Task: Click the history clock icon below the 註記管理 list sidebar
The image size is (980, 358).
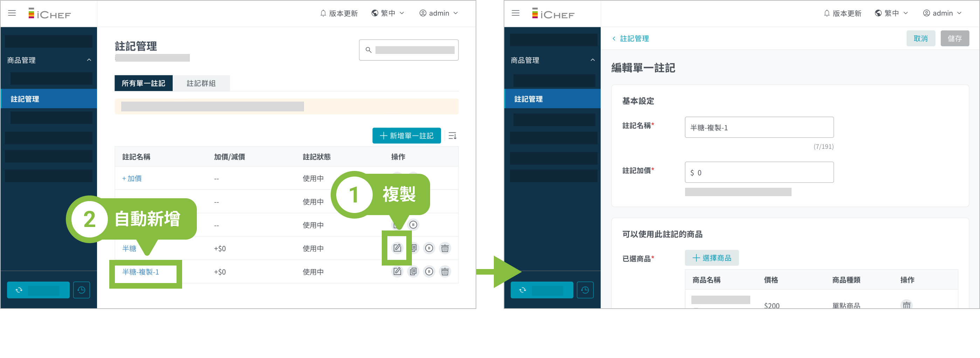Action: coord(81,290)
